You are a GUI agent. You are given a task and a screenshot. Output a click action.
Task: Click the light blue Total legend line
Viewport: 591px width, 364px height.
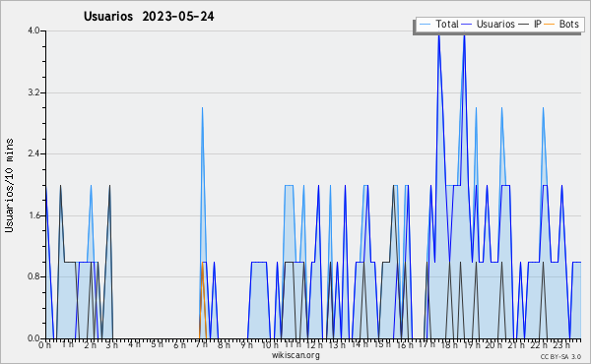click(x=425, y=25)
